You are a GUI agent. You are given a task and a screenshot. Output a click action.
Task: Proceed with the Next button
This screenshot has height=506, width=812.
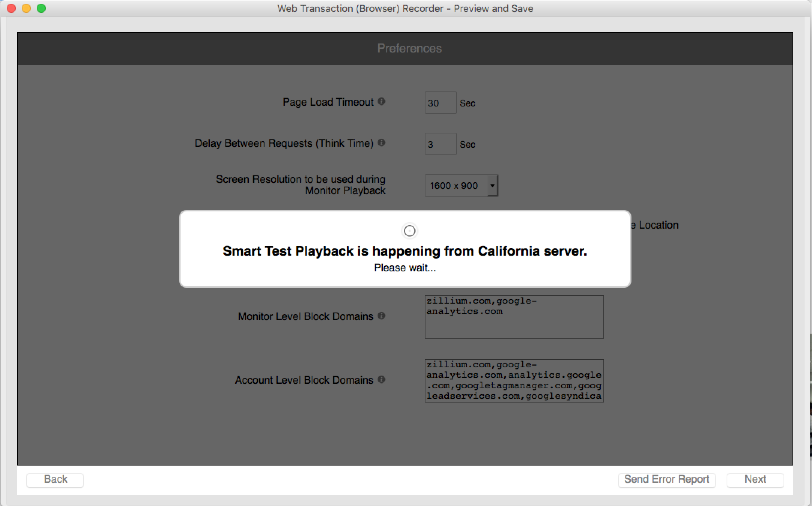(755, 480)
